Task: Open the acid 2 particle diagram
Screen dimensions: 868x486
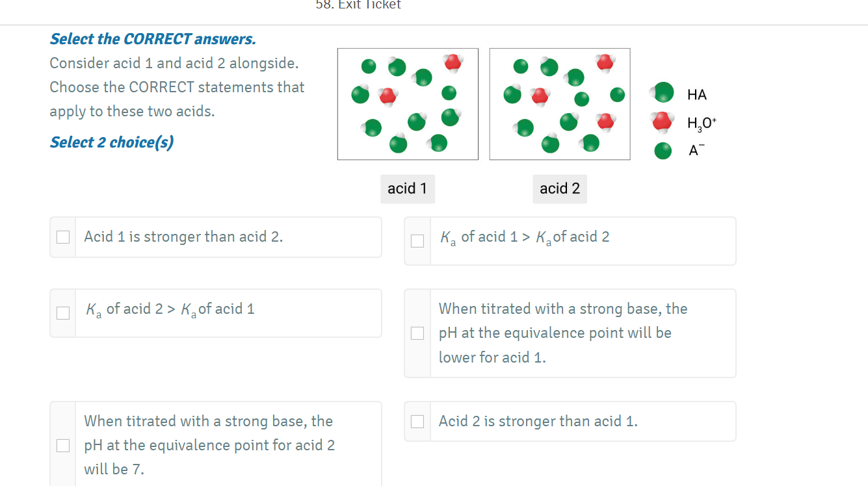Action: 560,104
